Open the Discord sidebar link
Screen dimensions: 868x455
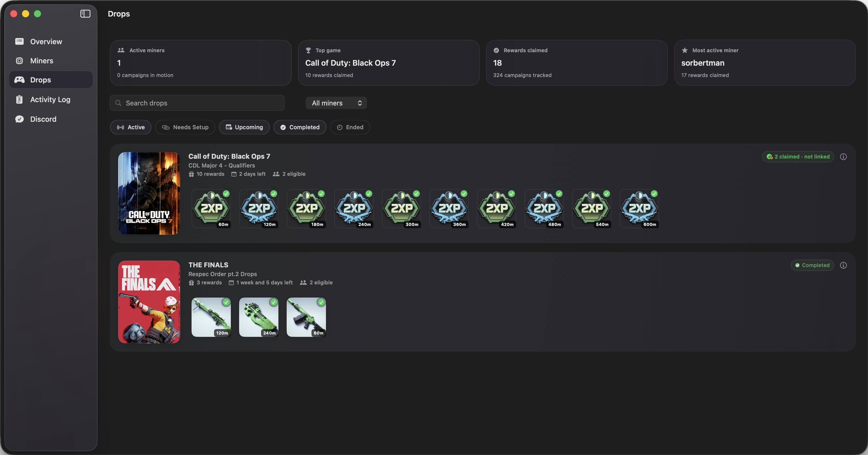pos(51,119)
